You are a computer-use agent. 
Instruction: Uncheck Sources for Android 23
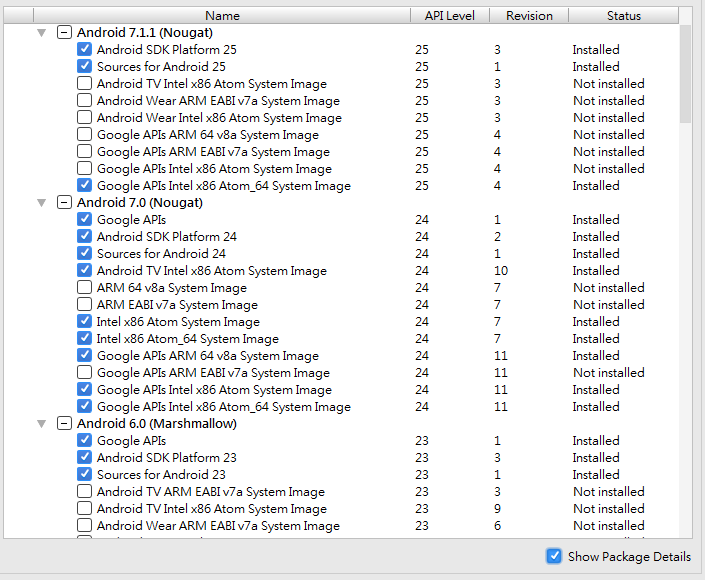point(85,474)
